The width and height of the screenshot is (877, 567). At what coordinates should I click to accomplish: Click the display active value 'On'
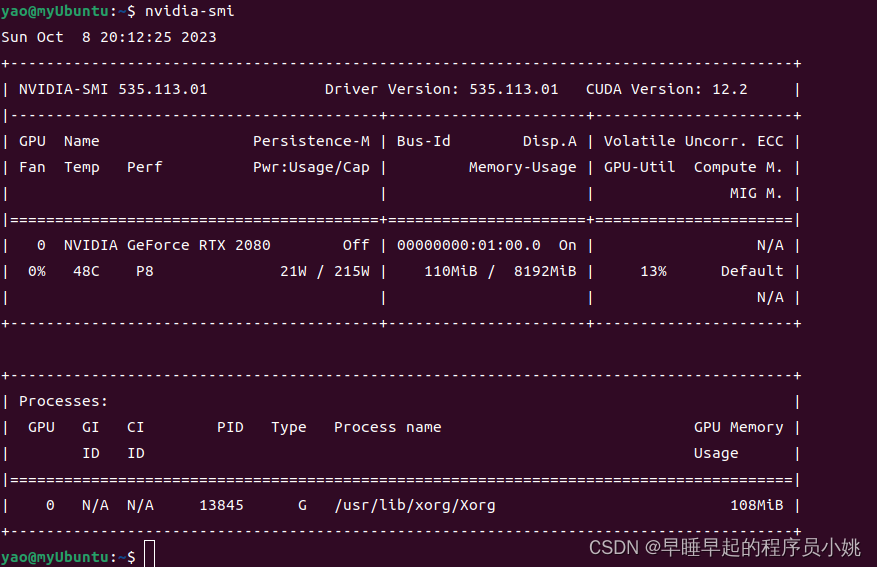[x=567, y=245]
